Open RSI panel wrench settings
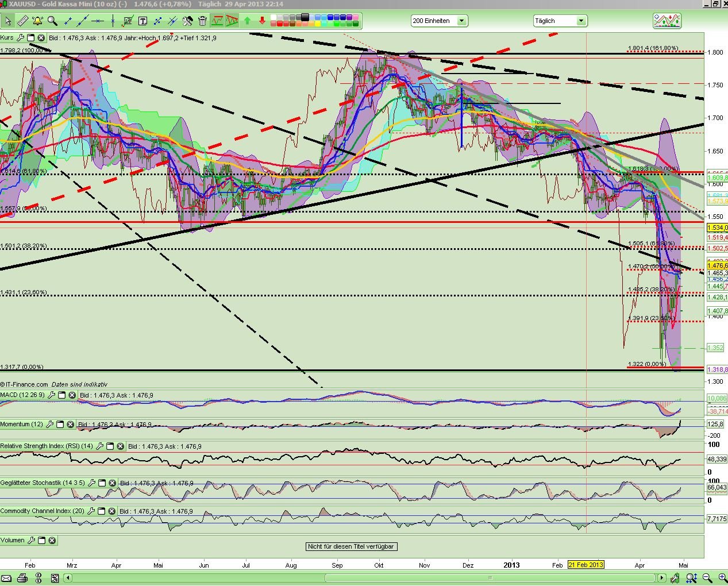This screenshot has height=586, width=728. click(x=99, y=446)
